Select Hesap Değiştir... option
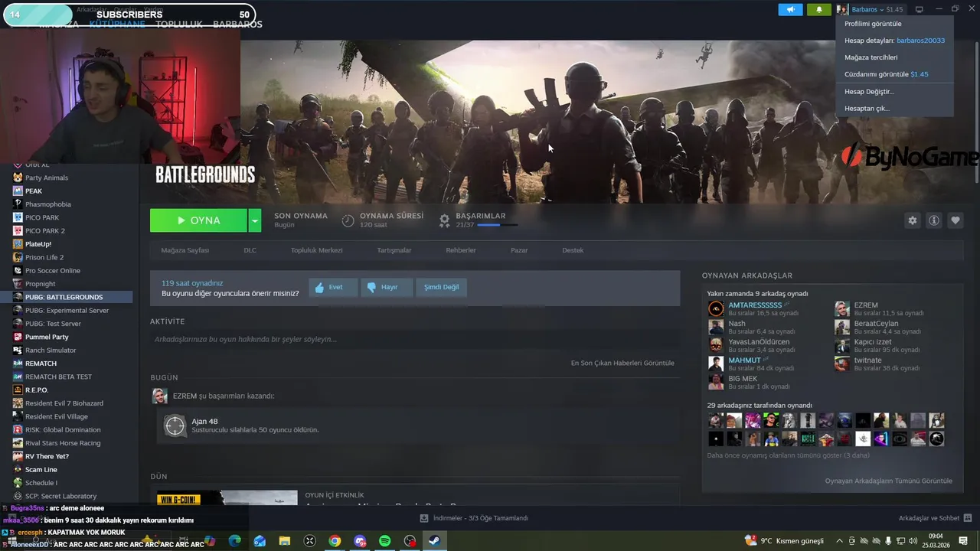The height and width of the screenshot is (551, 980). tap(869, 91)
